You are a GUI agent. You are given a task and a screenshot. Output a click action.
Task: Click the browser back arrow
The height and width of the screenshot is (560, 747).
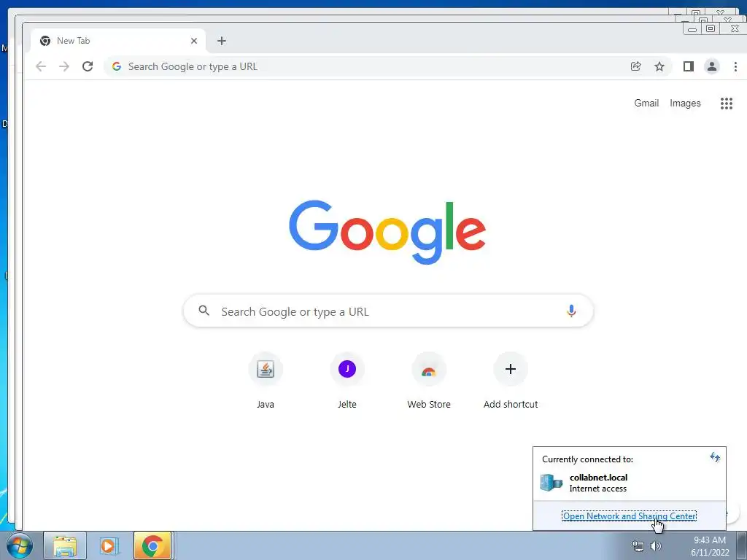click(x=41, y=66)
